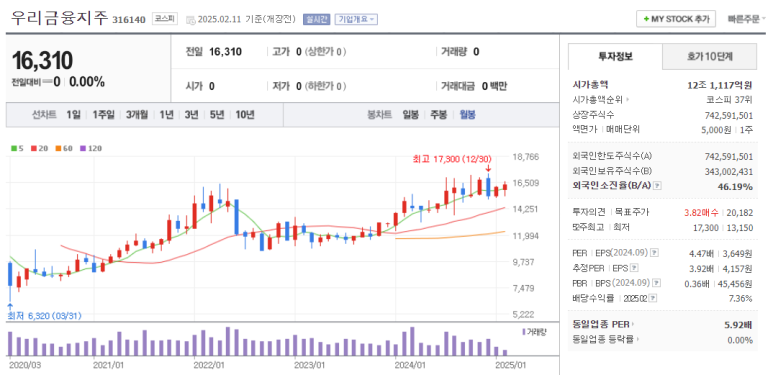Open help icon beside 추정PER EPS
Viewport: 773px width, 375px height.
(634, 268)
